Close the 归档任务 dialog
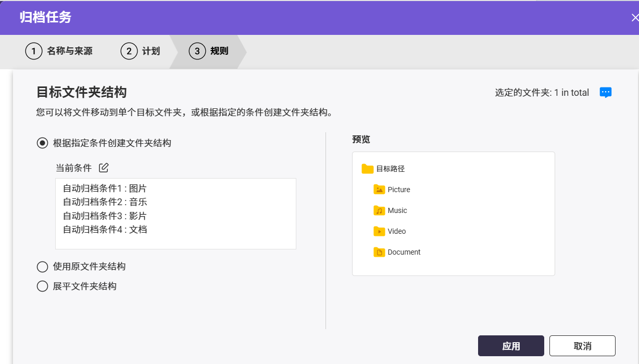This screenshot has width=639, height=364. [634, 17]
